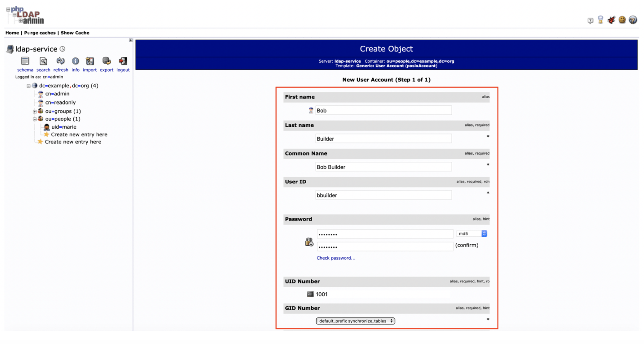Click the bug report icon

coord(611,20)
